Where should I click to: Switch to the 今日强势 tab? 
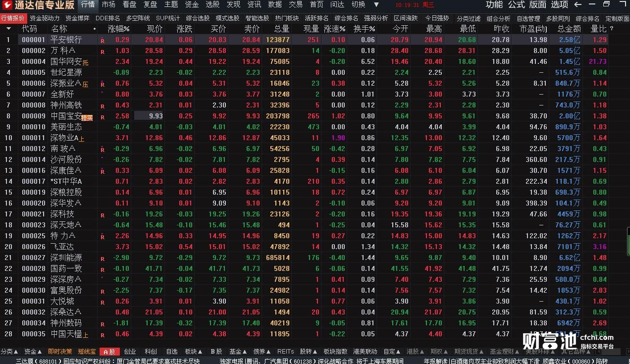[x=437, y=18]
